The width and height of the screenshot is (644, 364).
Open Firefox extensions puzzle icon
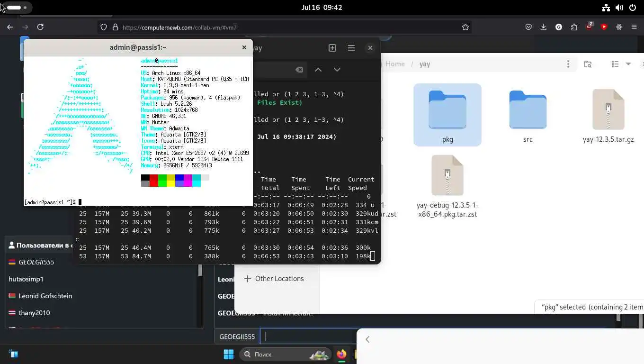click(x=574, y=27)
